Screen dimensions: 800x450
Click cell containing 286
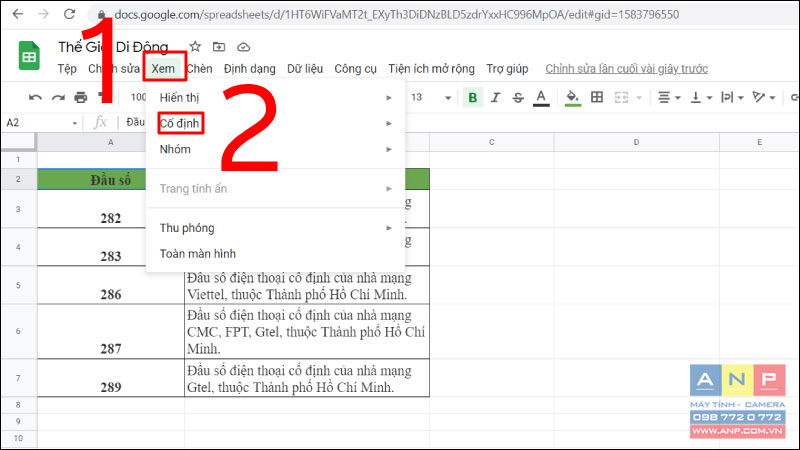point(111,285)
